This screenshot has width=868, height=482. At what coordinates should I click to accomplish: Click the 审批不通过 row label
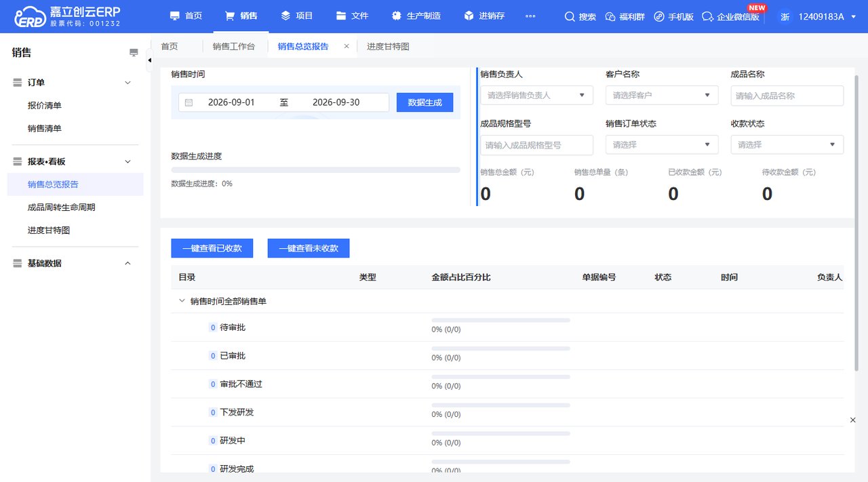point(241,384)
